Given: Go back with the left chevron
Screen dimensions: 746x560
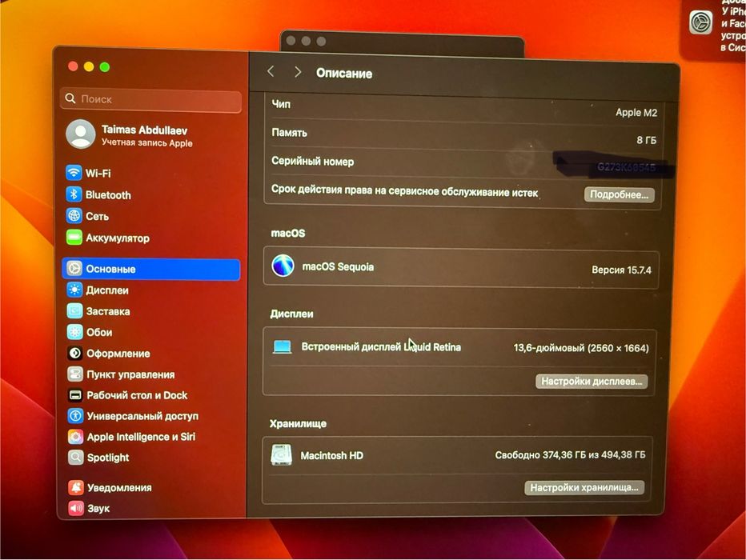Looking at the screenshot, I should pos(271,72).
